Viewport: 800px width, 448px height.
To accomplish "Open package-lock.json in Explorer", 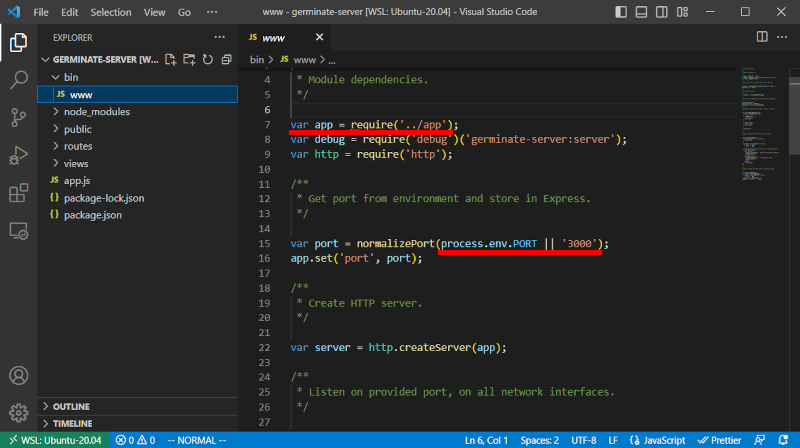I will click(x=138, y=198).
